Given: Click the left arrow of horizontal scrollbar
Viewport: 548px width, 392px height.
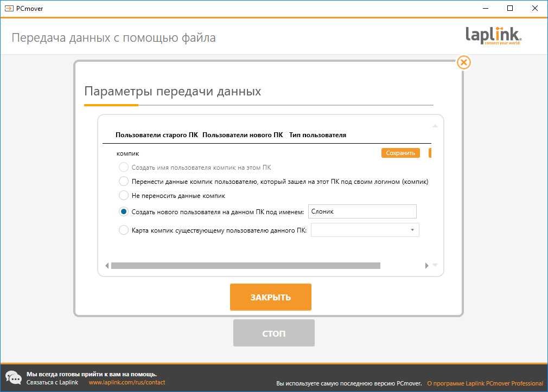Looking at the screenshot, I should point(106,266).
